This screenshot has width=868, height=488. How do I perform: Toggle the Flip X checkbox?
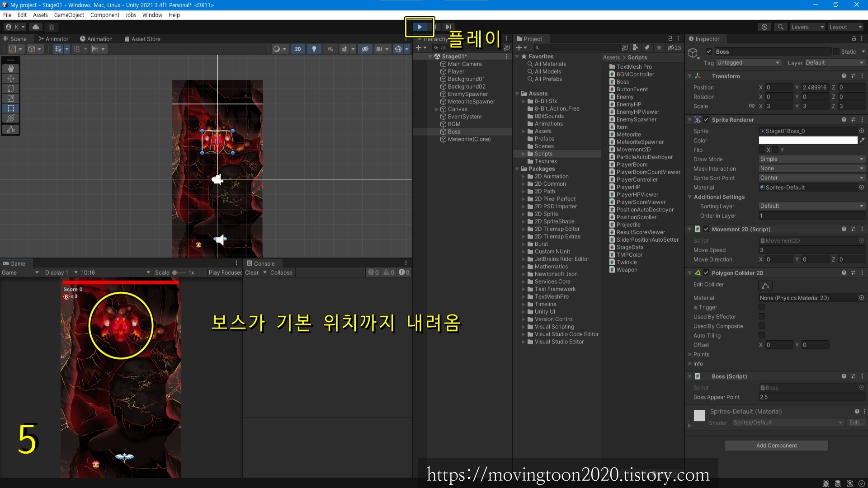pyautogui.click(x=762, y=150)
